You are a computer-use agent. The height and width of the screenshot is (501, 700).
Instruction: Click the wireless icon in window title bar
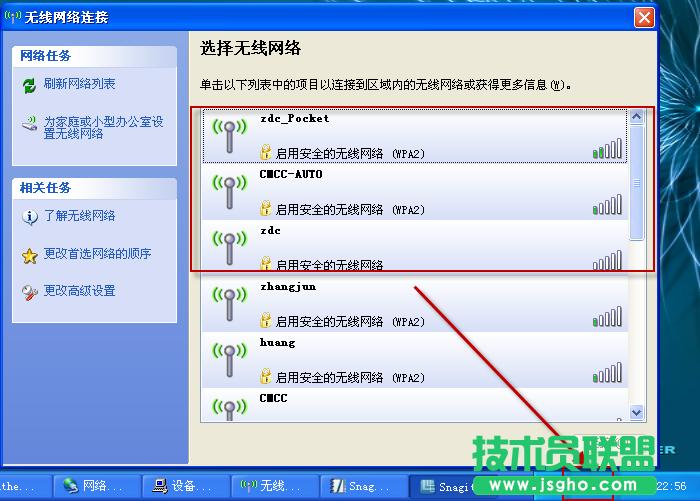click(x=12, y=17)
